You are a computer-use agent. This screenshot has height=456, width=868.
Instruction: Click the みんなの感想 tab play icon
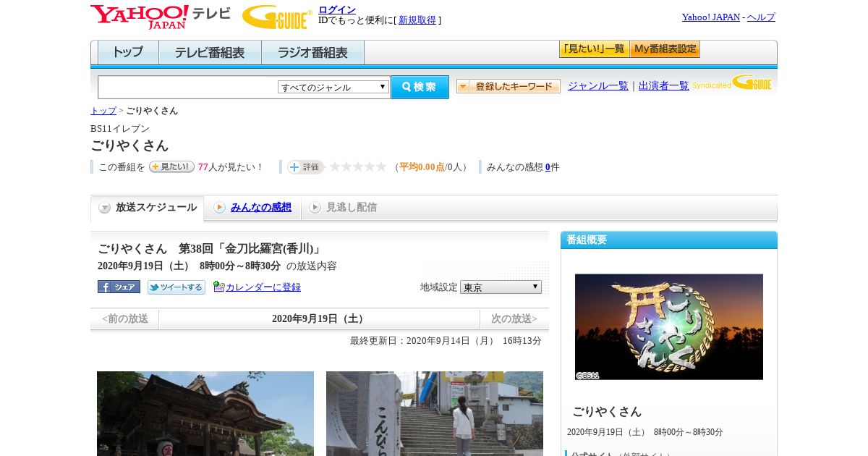pyautogui.click(x=219, y=208)
